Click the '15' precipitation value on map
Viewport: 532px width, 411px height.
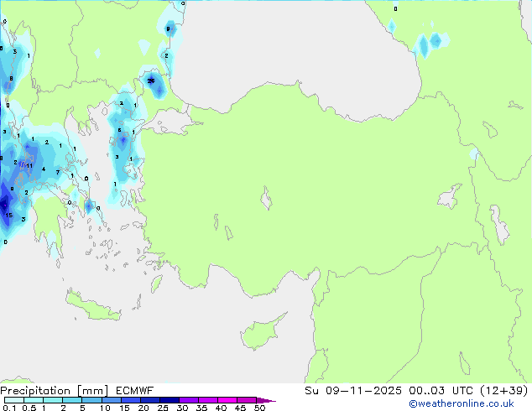(9, 215)
